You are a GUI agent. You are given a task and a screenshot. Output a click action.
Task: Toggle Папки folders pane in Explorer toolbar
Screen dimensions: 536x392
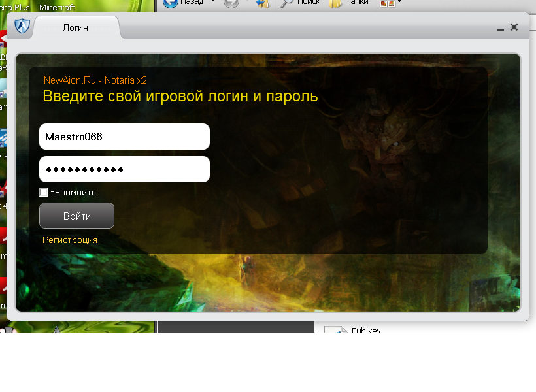tap(349, 3)
